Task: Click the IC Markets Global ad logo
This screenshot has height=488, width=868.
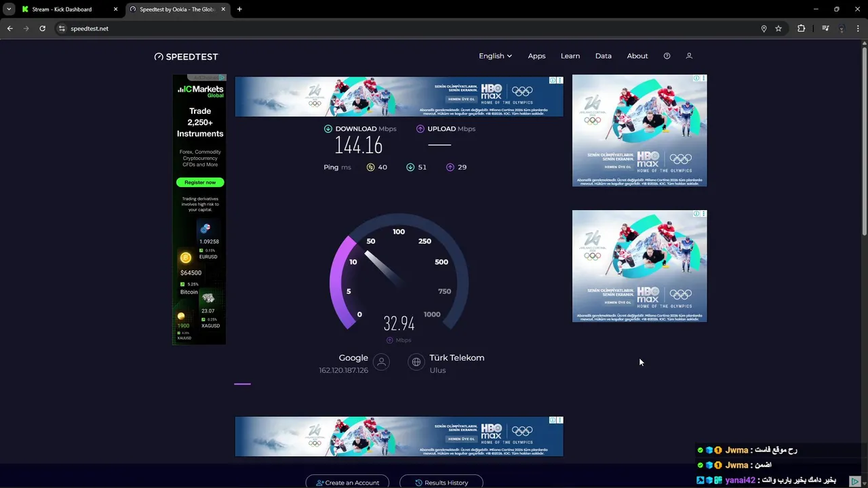Action: click(200, 91)
